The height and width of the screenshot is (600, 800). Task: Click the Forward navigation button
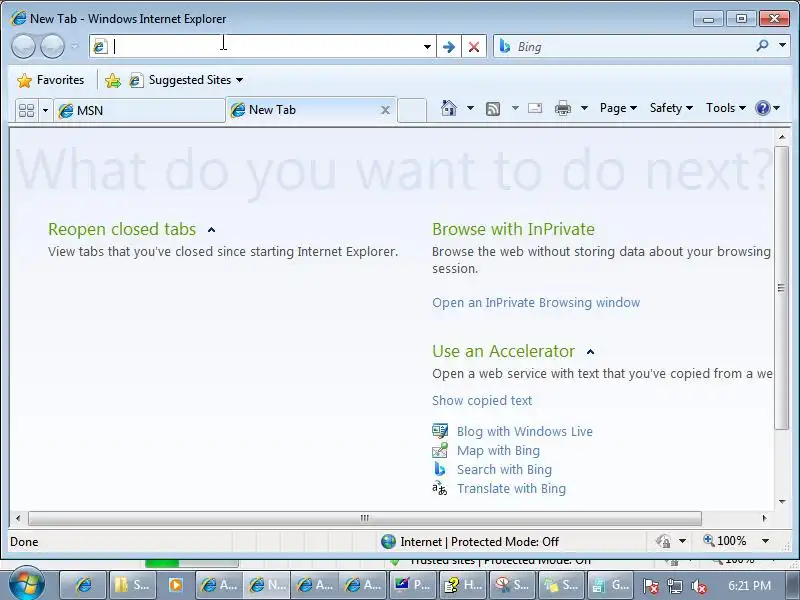[52, 46]
